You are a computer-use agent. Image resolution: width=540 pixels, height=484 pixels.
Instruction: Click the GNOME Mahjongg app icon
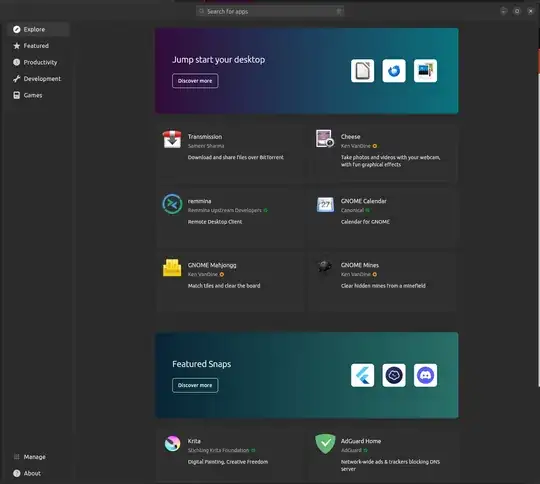pyautogui.click(x=172, y=268)
